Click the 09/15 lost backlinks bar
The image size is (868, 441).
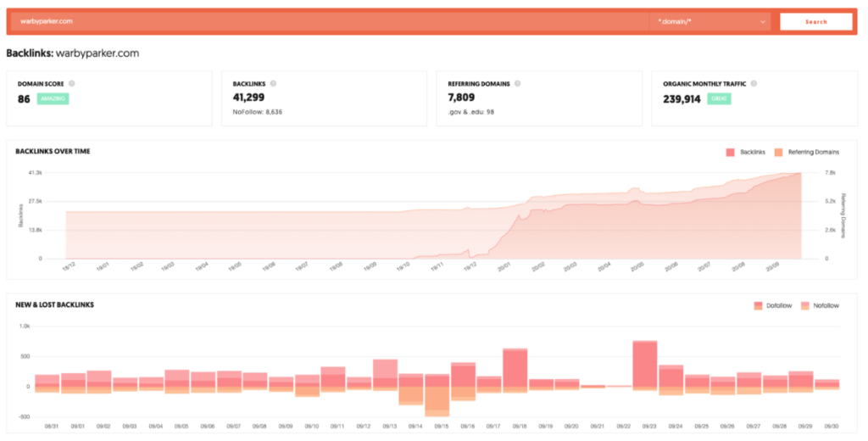[x=437, y=402]
